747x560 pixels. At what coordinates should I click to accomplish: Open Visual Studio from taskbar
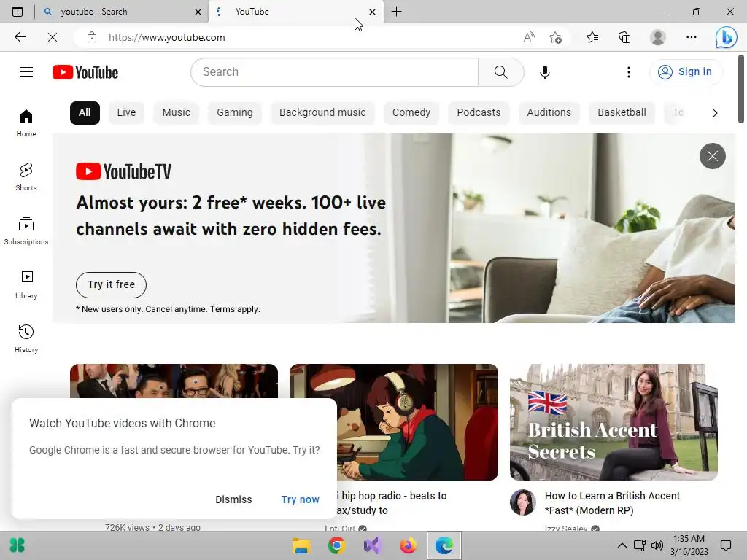(373, 545)
